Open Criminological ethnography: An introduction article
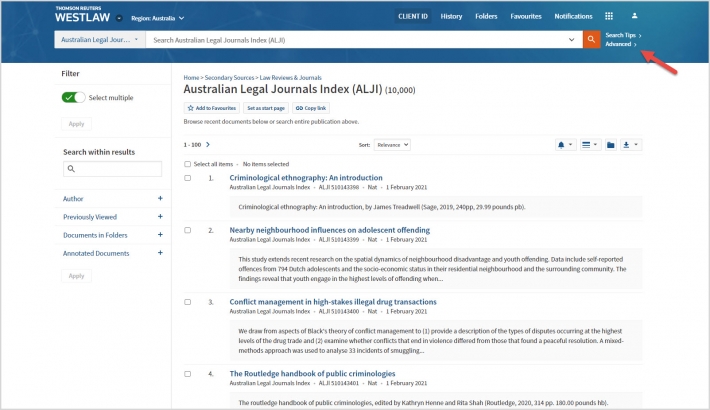710x410 pixels. tap(306, 178)
